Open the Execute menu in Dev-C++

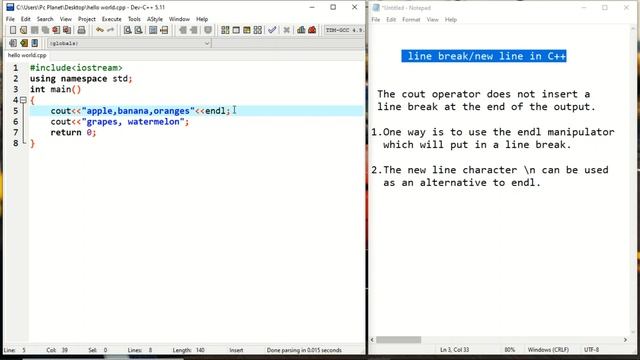pyautogui.click(x=111, y=19)
